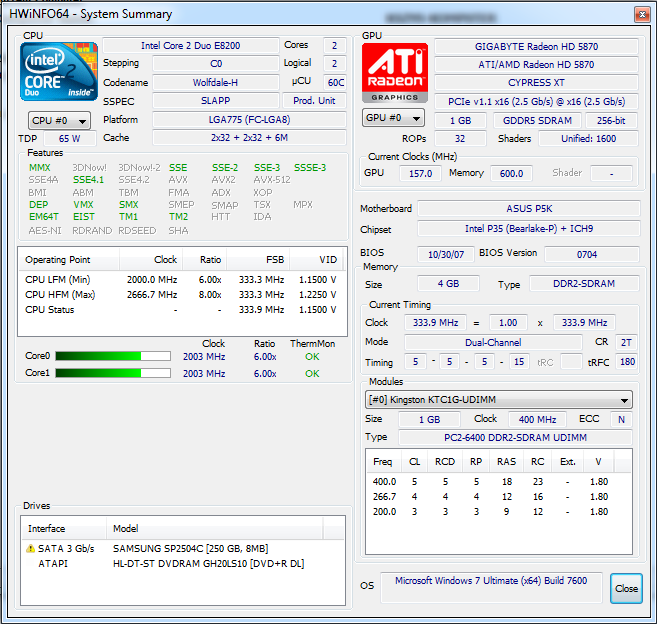The width and height of the screenshot is (657, 624).
Task: Click the Core0 usage bar
Action: point(113,356)
